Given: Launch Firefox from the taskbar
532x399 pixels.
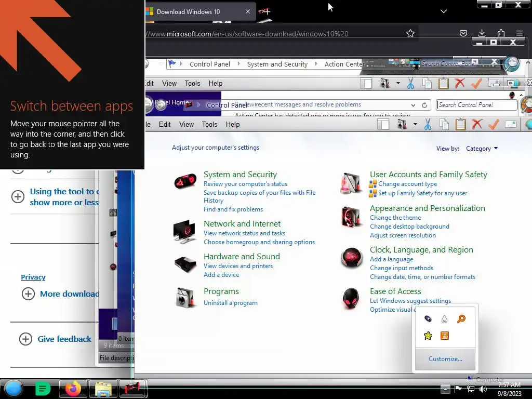Looking at the screenshot, I should [73, 389].
